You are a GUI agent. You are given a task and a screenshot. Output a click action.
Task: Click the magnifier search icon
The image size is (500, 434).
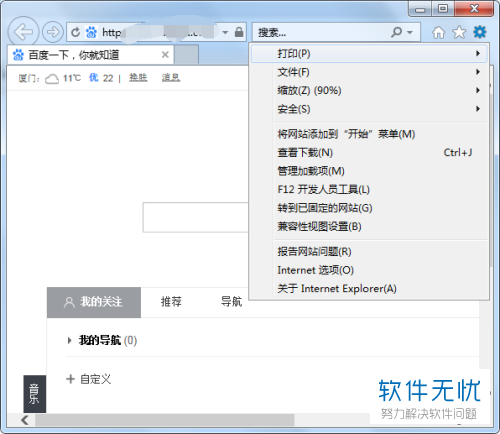pyautogui.click(x=396, y=32)
